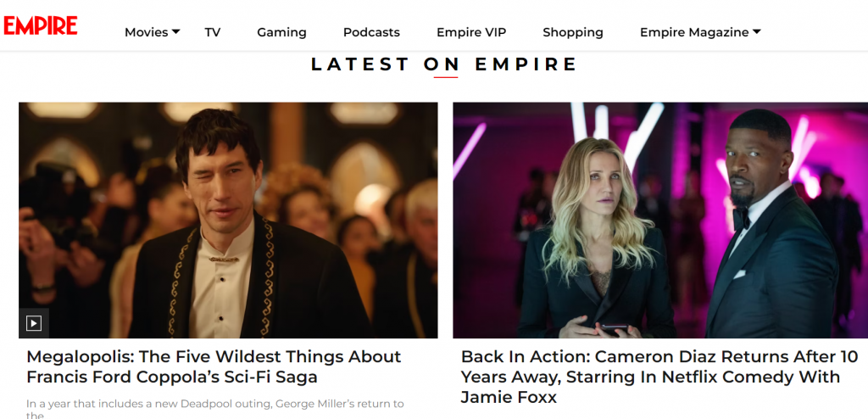Open the Megalopolis Five Wildest Things headline
868x419 pixels.
pos(214,366)
